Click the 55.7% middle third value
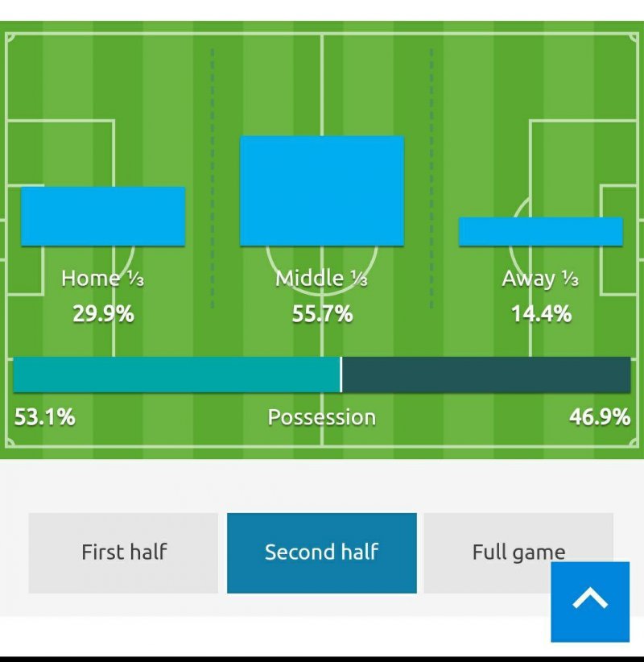Image resolution: width=644 pixels, height=662 pixels. pyautogui.click(x=322, y=313)
